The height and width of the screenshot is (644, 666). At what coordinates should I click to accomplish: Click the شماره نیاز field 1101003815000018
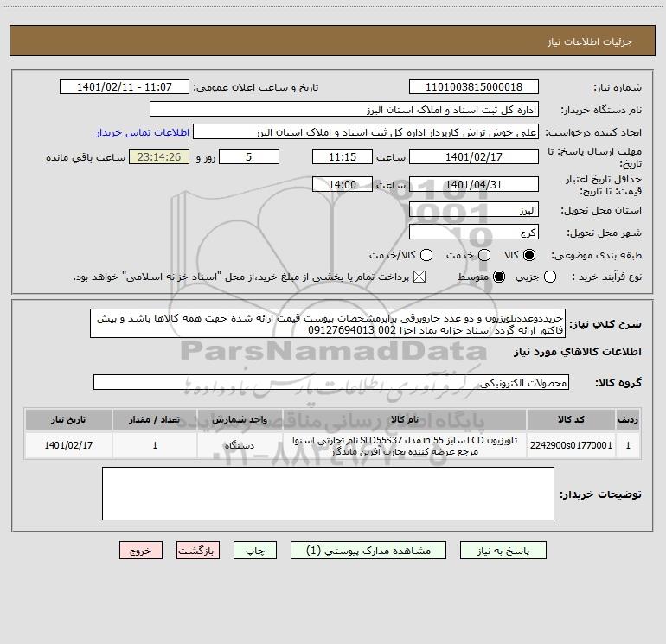point(474,87)
